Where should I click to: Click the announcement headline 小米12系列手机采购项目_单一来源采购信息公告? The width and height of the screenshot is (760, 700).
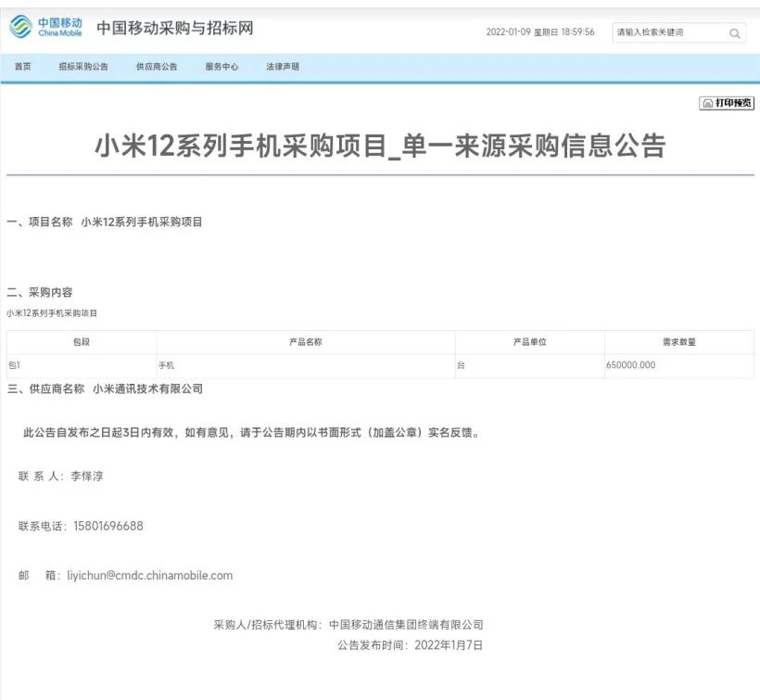click(380, 146)
